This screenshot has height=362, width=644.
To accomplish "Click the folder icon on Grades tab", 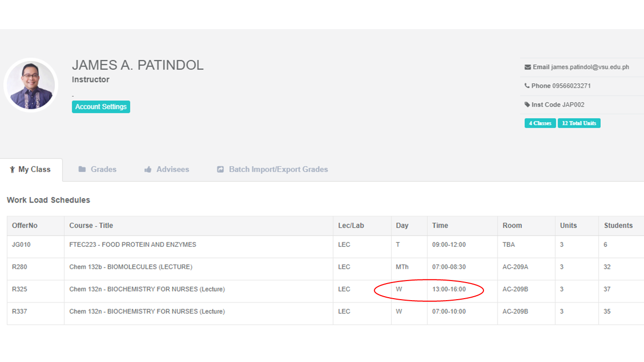I will coord(82,169).
